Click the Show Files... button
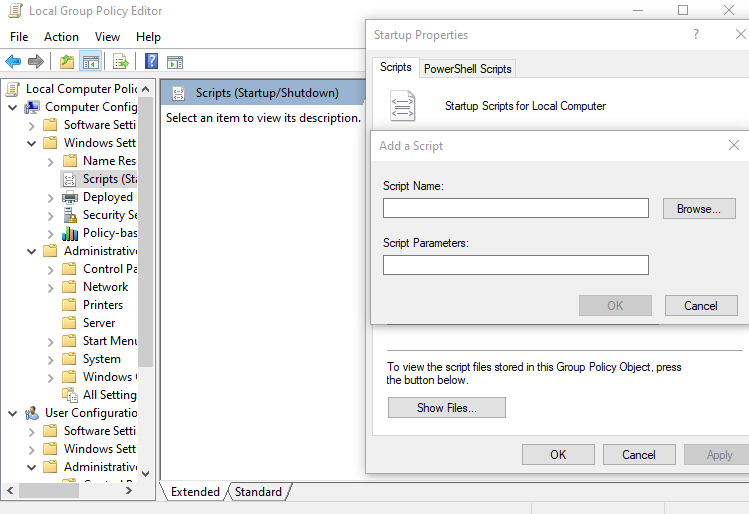Screen dimensions: 749x514 [447, 407]
